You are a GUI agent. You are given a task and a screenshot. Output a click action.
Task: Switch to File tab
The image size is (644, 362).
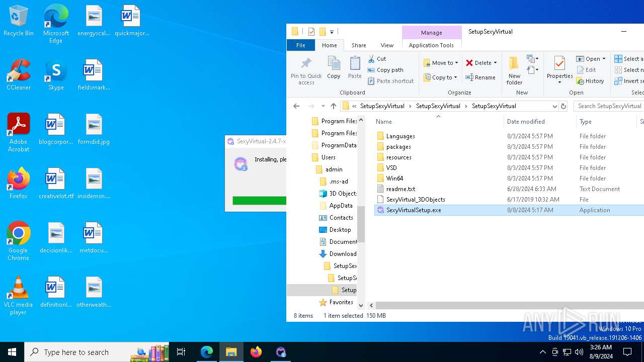[300, 45]
